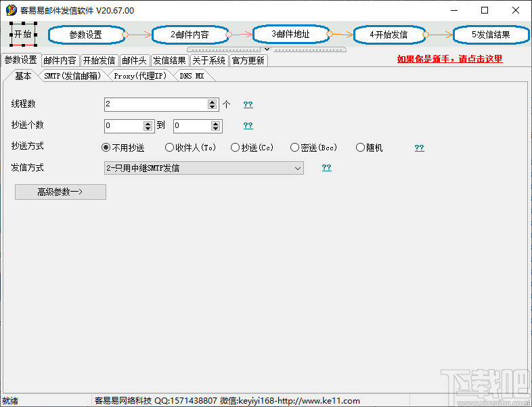Viewport: 532px width, 407px height.
Task: Select the DNS MX sub-tab
Action: coord(192,76)
